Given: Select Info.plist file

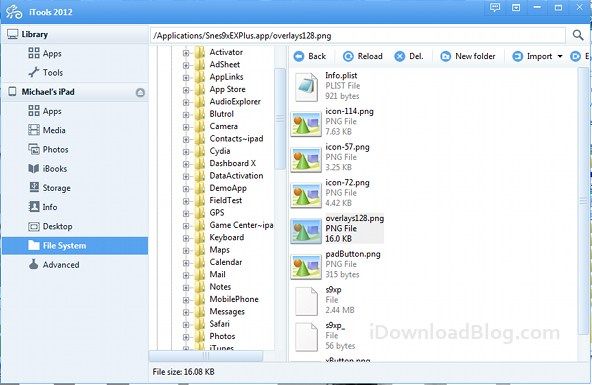Looking at the screenshot, I should click(x=327, y=86).
